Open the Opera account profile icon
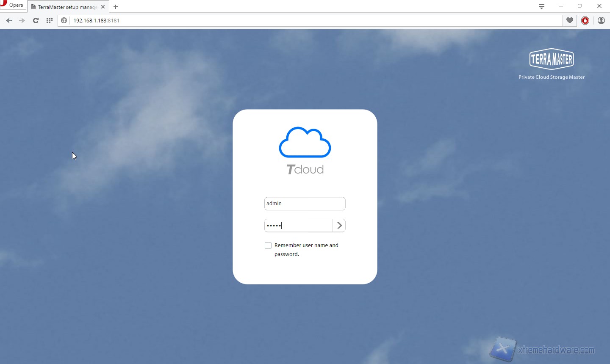This screenshot has width=610, height=364. [601, 20]
